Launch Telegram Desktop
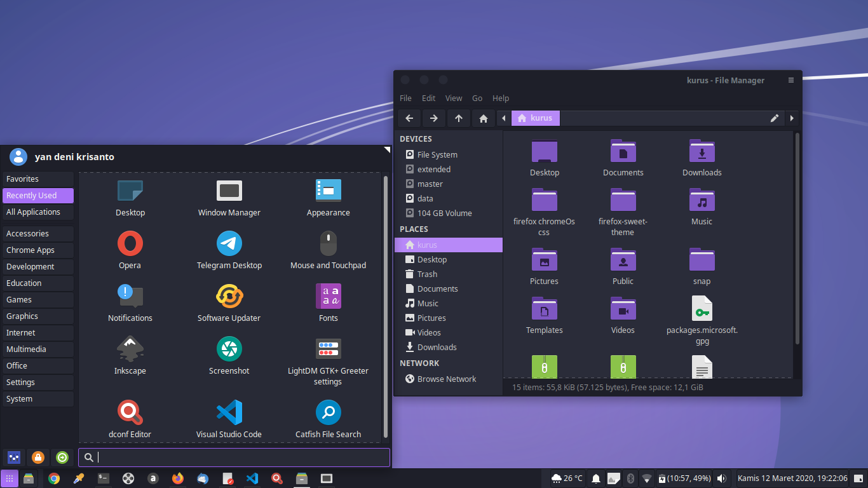This screenshot has height=488, width=868. pos(229,250)
